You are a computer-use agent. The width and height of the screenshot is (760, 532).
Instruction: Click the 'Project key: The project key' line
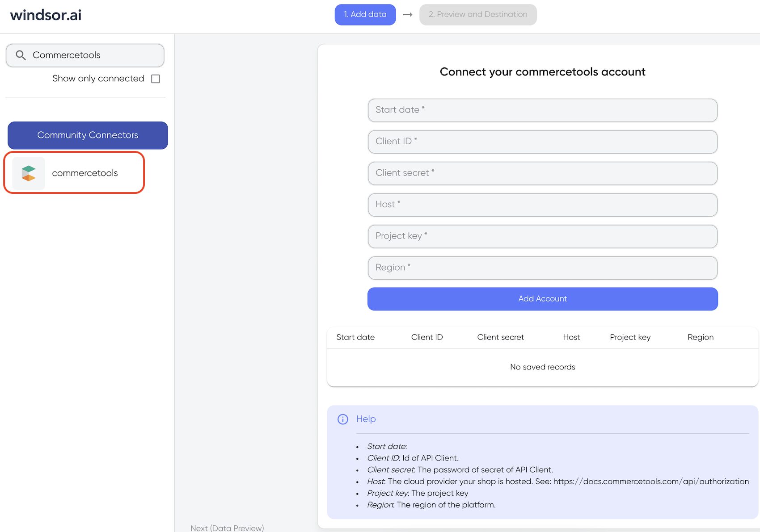[418, 493]
